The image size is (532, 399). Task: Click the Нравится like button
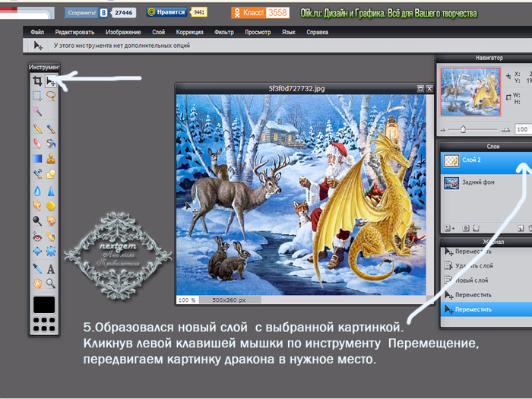166,12
